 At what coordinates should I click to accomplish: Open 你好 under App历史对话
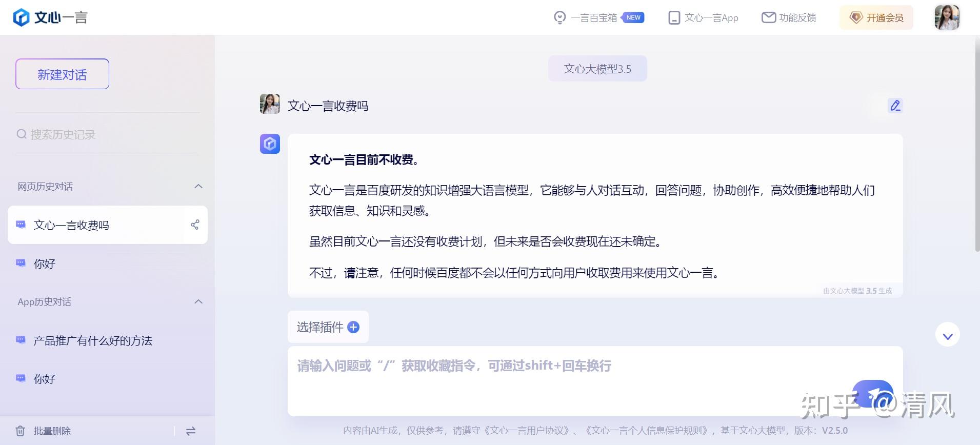pos(108,379)
